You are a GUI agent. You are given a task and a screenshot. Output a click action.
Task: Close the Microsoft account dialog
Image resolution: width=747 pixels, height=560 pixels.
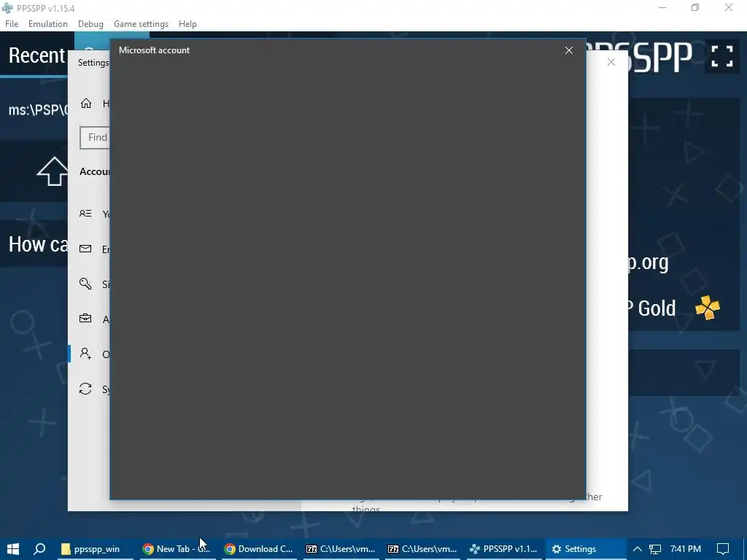569,50
